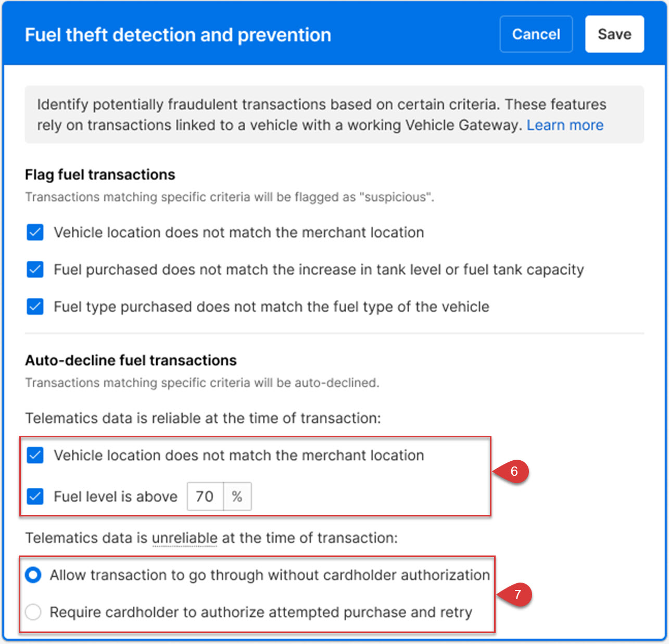The image size is (669, 644).
Task: Click the 'Telematics data is reliable' label
Action: [x=203, y=418]
